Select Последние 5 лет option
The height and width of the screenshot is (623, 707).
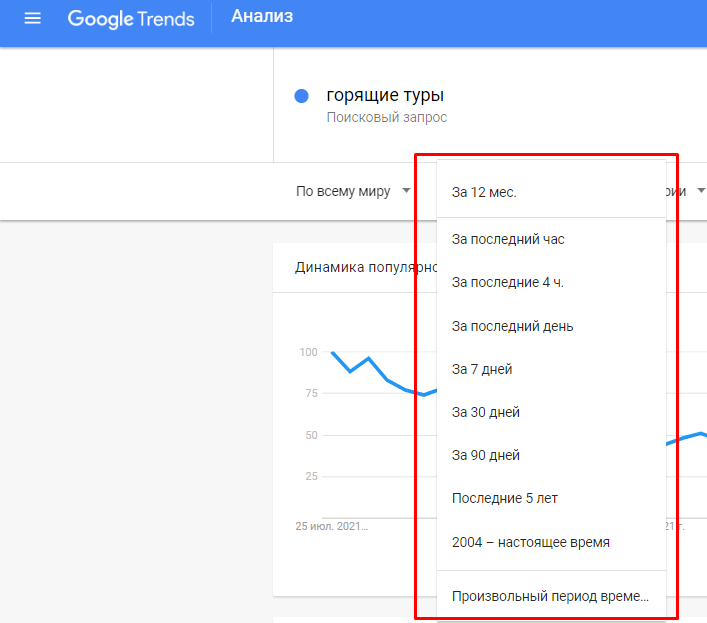coord(505,498)
